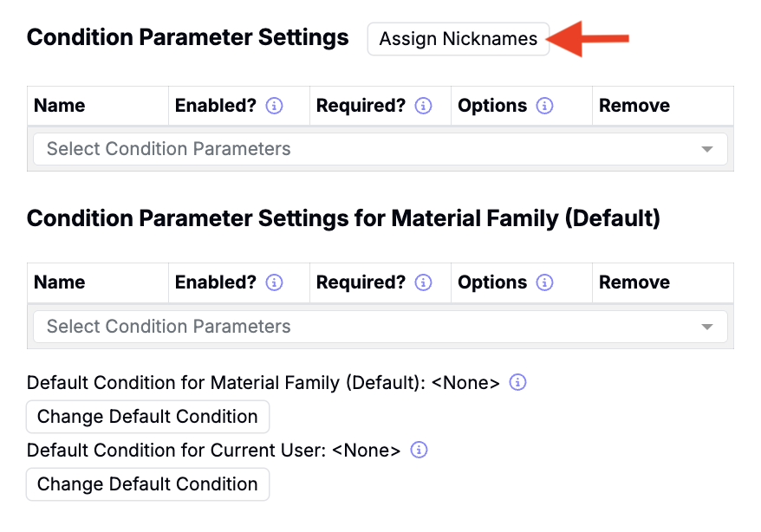Click Name column header in first table
Viewport: 761px width, 532px height.
point(59,105)
